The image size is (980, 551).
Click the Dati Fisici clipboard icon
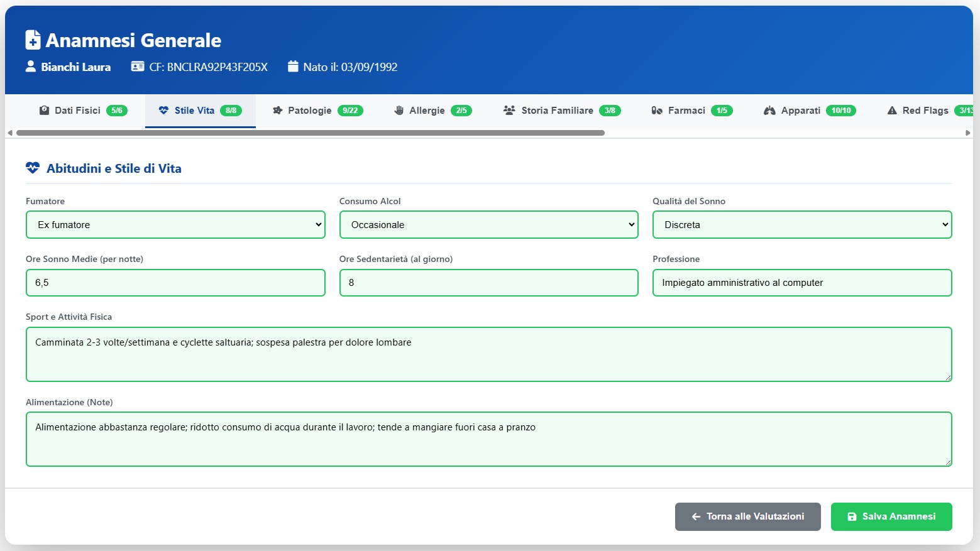coord(44,111)
